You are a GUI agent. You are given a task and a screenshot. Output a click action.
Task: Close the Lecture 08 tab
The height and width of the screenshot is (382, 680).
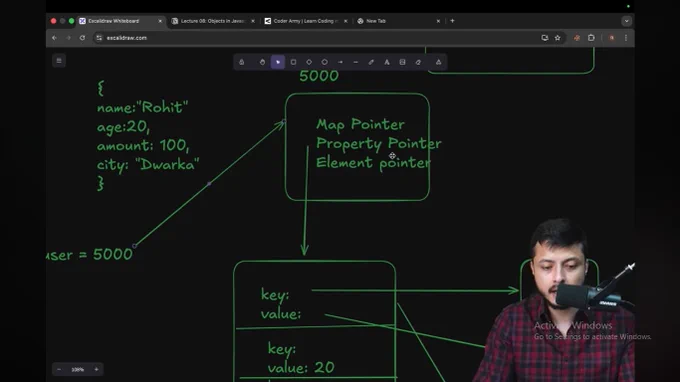point(253,21)
